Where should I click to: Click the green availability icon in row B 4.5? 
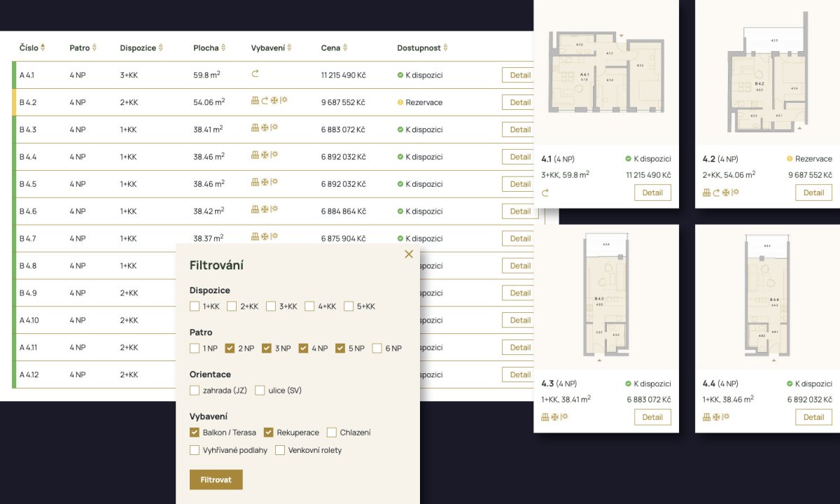pyautogui.click(x=400, y=184)
